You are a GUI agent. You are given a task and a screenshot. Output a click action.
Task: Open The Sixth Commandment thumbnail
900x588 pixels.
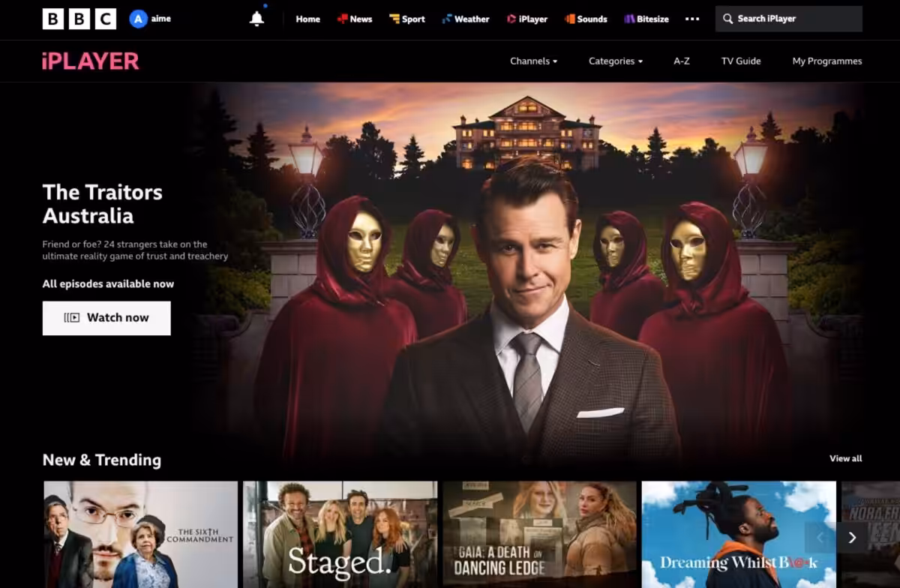[141, 535]
